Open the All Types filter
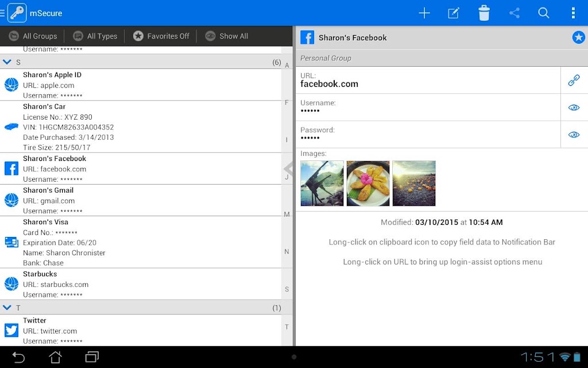Image resolution: width=588 pixels, height=368 pixels. (x=95, y=36)
